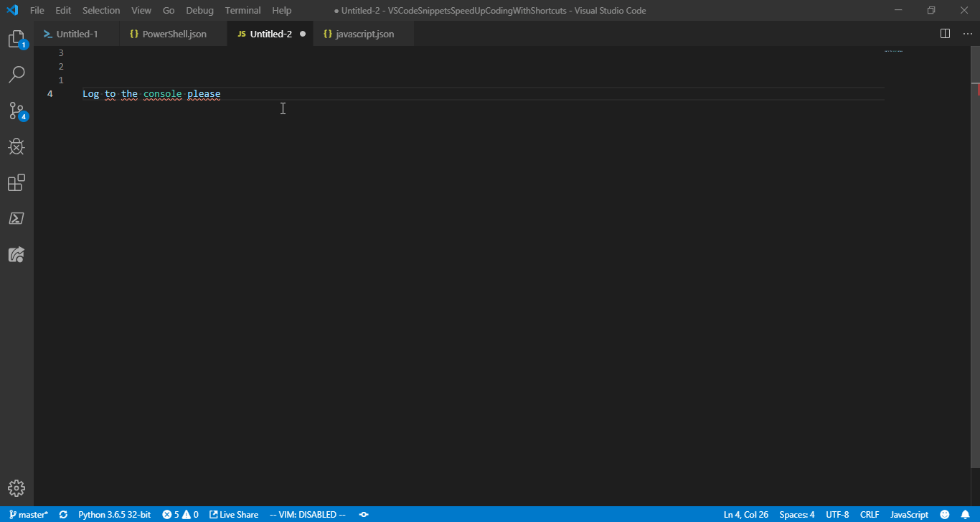Click the eye-shaped status bar icon
Viewport: 980px width, 522px height.
(x=364, y=515)
